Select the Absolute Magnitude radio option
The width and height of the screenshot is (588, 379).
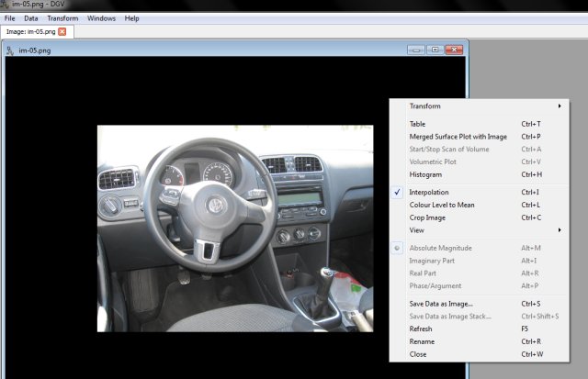point(440,248)
